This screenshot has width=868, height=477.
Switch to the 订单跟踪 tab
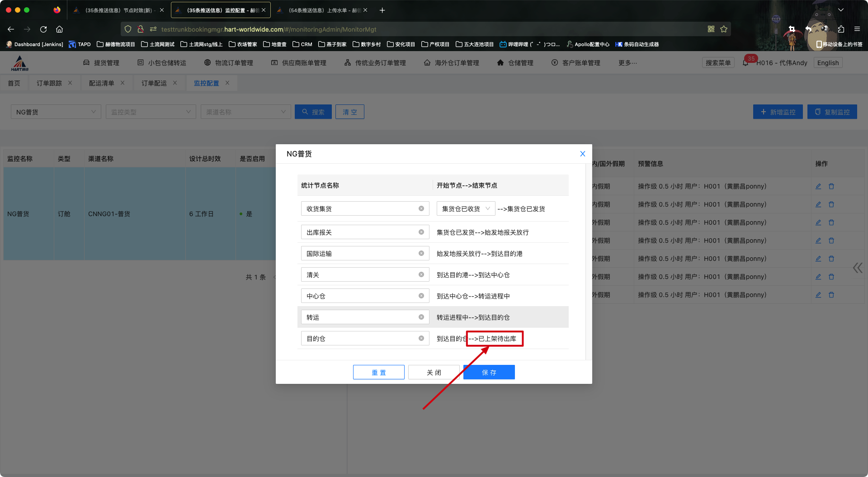click(x=49, y=83)
